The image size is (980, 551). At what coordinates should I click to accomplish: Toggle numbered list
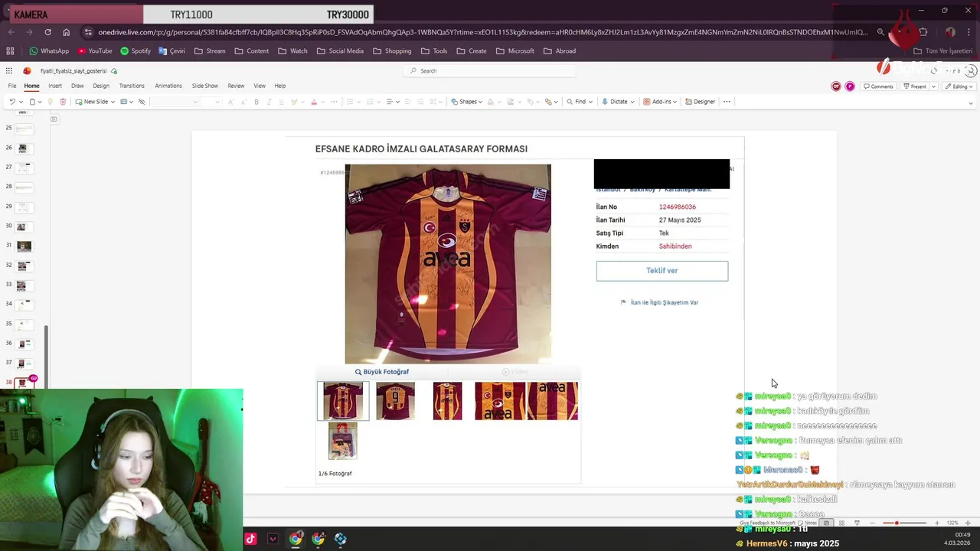pos(371,102)
